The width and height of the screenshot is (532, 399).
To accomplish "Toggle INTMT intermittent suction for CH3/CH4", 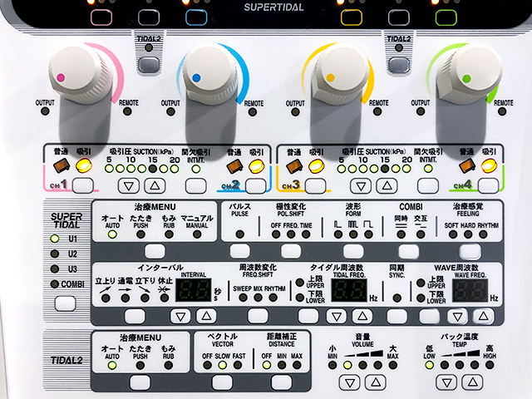I will (428, 186).
